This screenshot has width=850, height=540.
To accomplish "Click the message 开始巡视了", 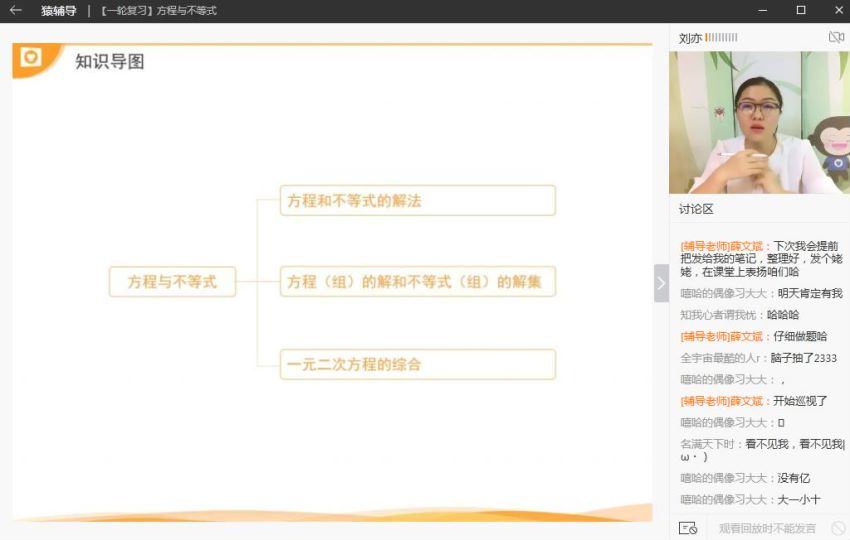I will pos(800,401).
